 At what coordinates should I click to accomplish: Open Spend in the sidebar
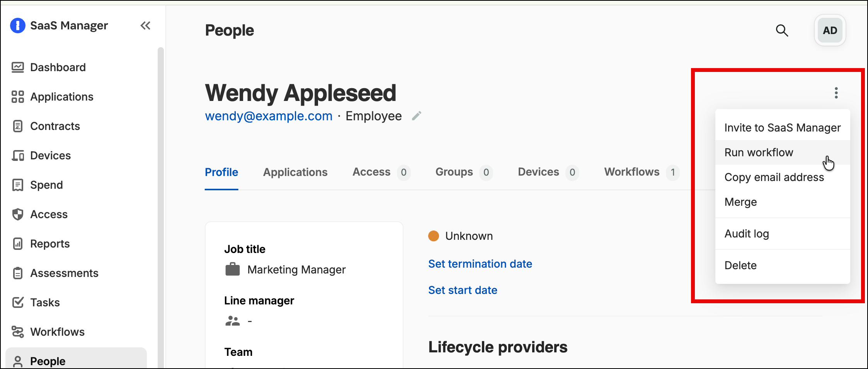pos(37,185)
